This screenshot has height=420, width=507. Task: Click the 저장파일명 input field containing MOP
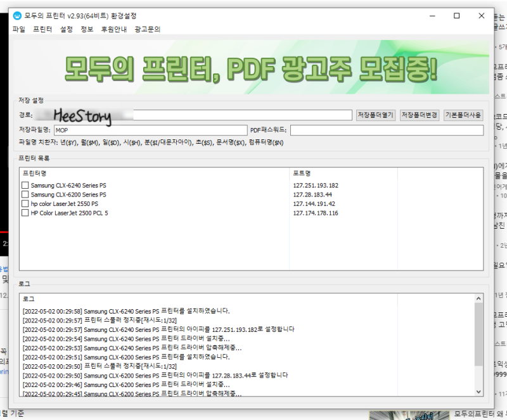pyautogui.click(x=151, y=130)
